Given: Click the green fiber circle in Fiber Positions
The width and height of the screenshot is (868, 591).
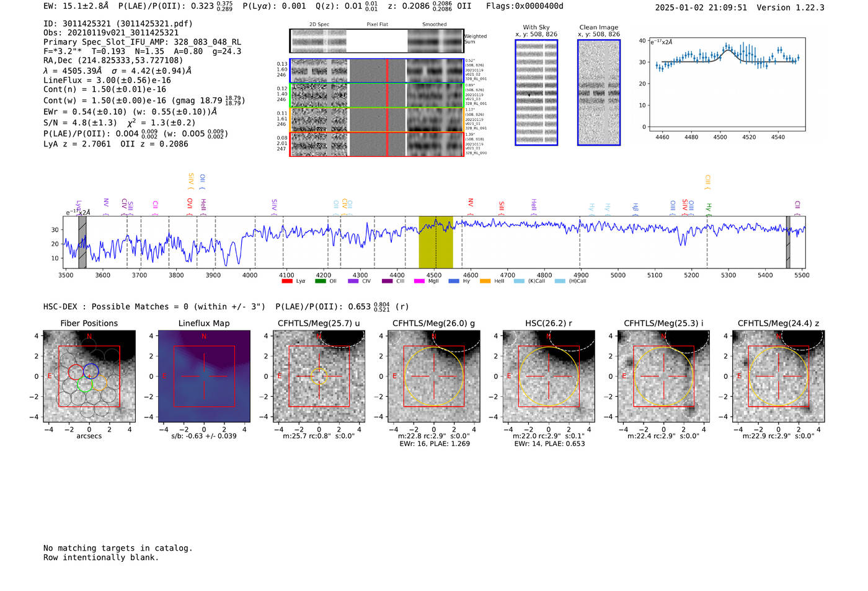Looking at the screenshot, I should (84, 384).
